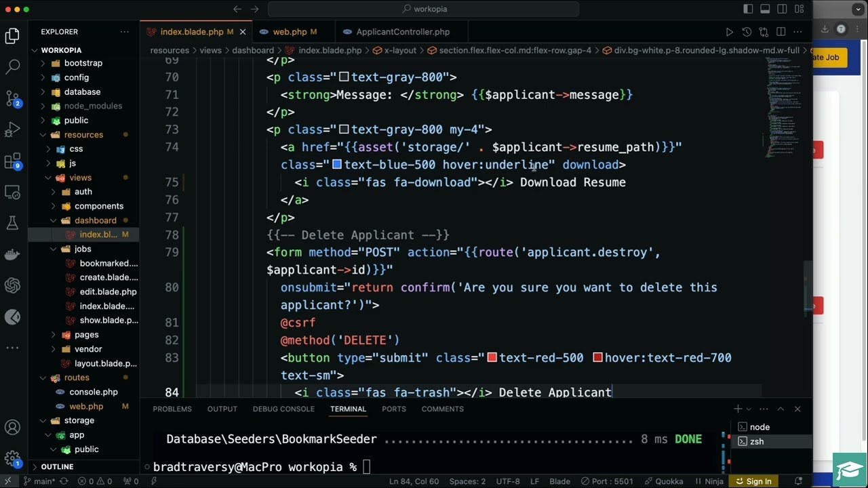Open the Docker view in activity bar
Screen dimensions: 868x488
tap(12, 254)
